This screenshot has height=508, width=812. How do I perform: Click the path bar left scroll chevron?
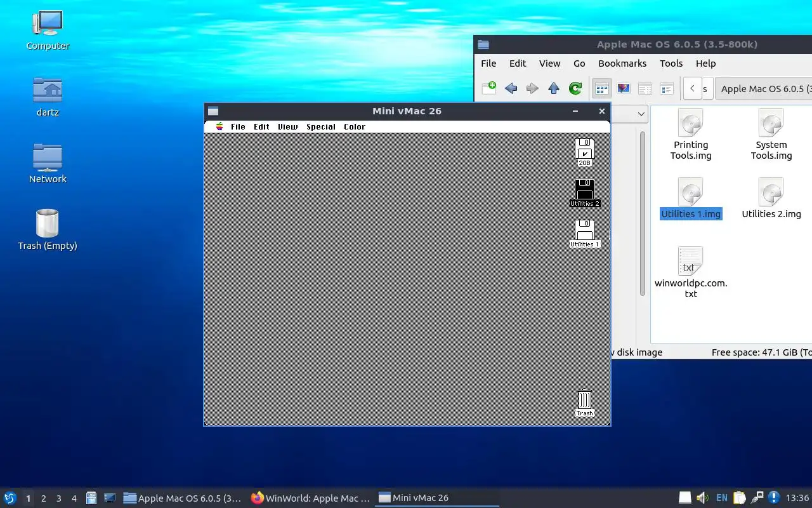pos(692,88)
